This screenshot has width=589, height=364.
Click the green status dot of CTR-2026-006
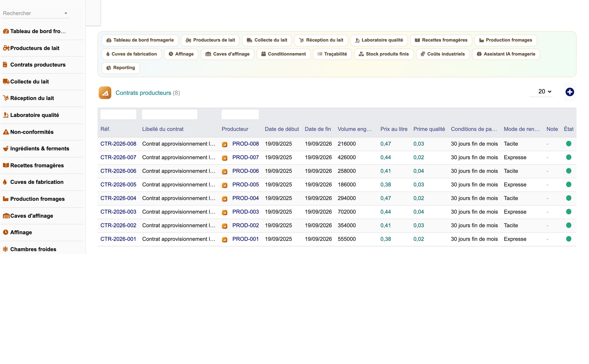click(x=569, y=171)
